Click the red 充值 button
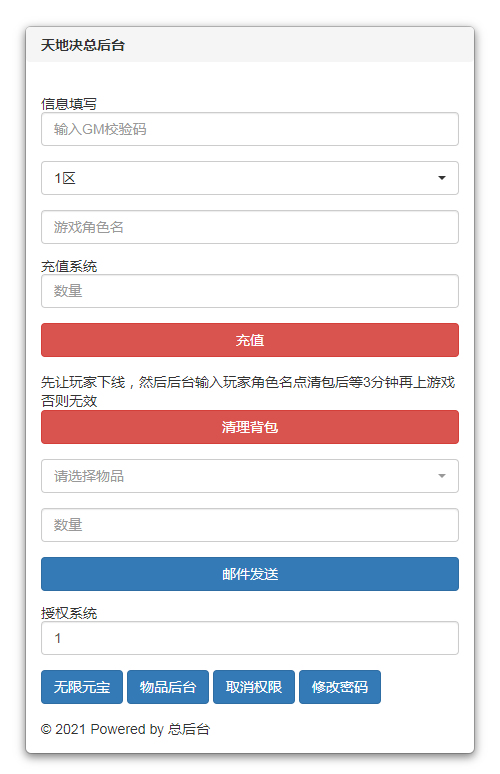Image resolution: width=500 pixels, height=774 pixels. (x=250, y=340)
